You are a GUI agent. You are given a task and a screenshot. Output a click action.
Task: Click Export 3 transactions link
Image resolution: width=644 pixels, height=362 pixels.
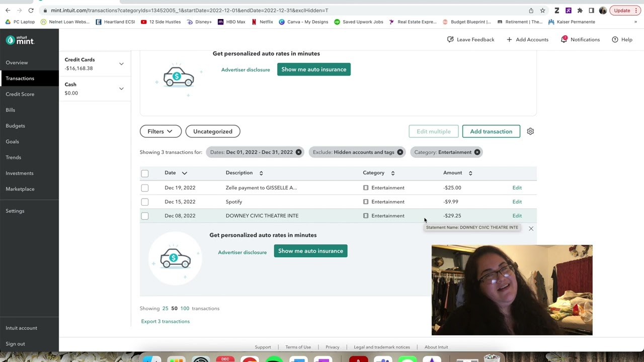click(166, 321)
